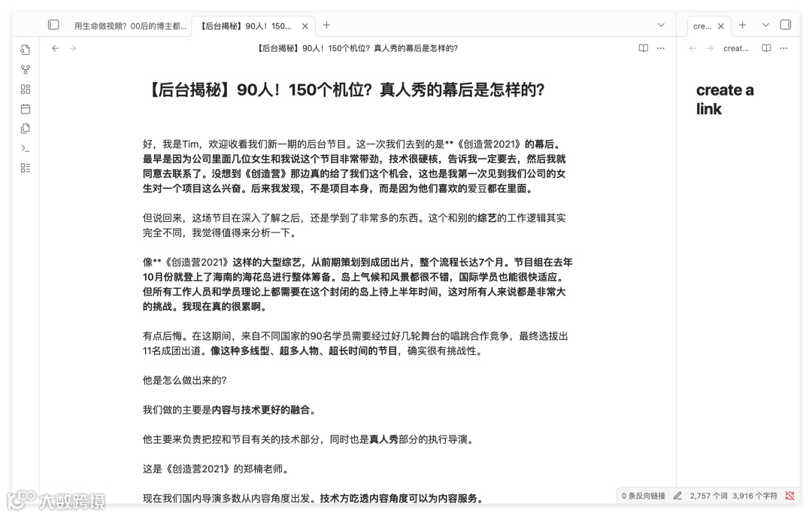Click the line starting 他主要来负责把控
The height and width of the screenshot is (516, 812).
(309, 439)
